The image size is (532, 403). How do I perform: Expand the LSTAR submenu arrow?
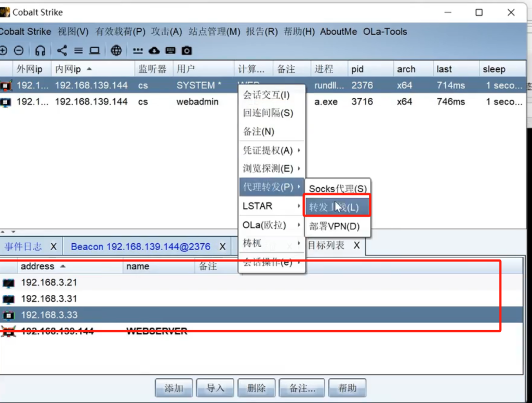tap(299, 206)
